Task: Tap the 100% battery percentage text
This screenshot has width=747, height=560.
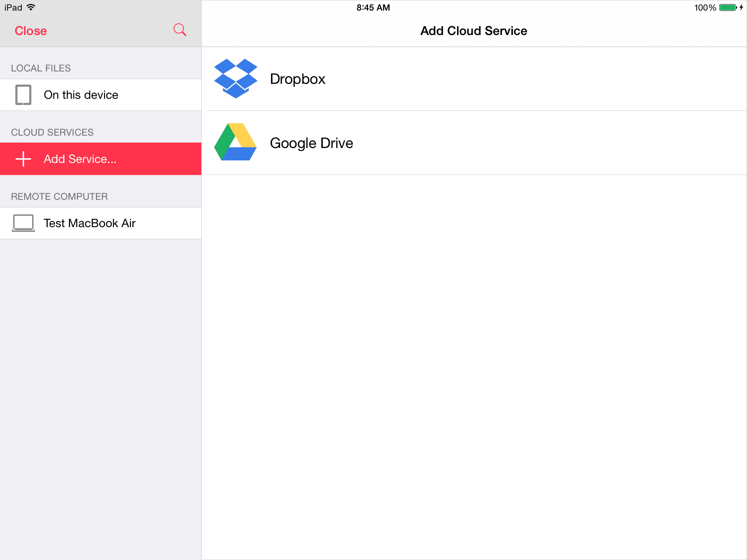Action: pyautogui.click(x=705, y=8)
